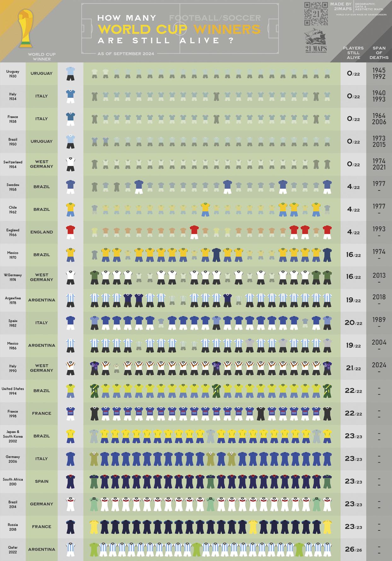Click the Italy 1934 winner kit icon
The image size is (392, 561).
point(71,96)
